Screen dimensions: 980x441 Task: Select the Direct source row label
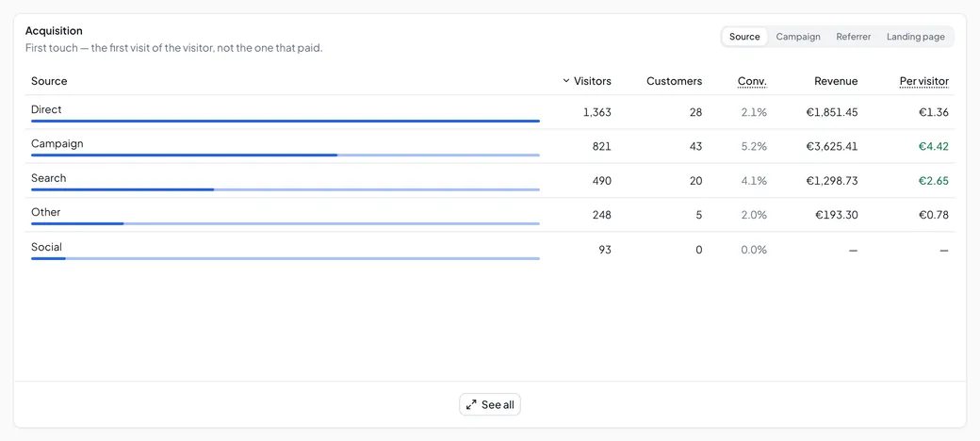46,109
